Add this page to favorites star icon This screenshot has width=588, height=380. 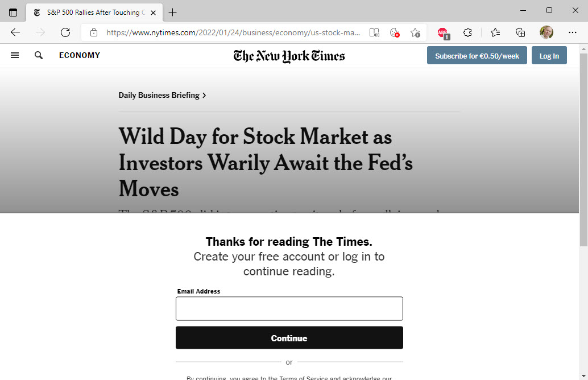[415, 32]
